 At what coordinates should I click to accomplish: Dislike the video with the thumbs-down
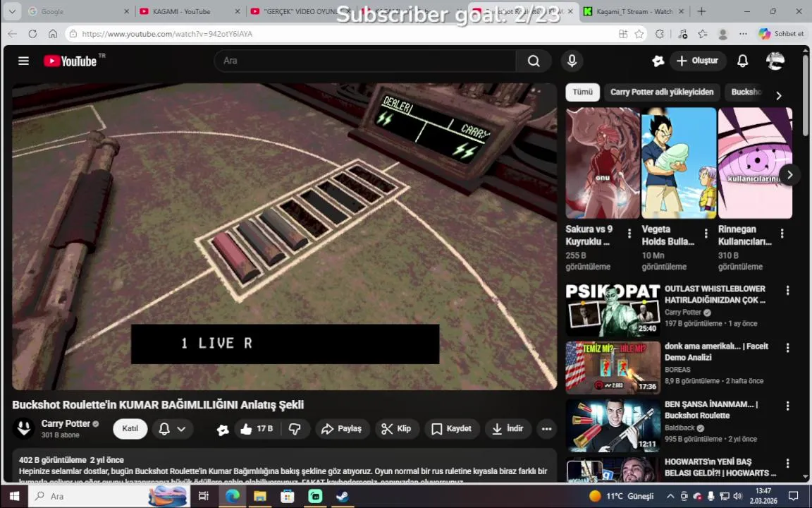[x=295, y=429]
